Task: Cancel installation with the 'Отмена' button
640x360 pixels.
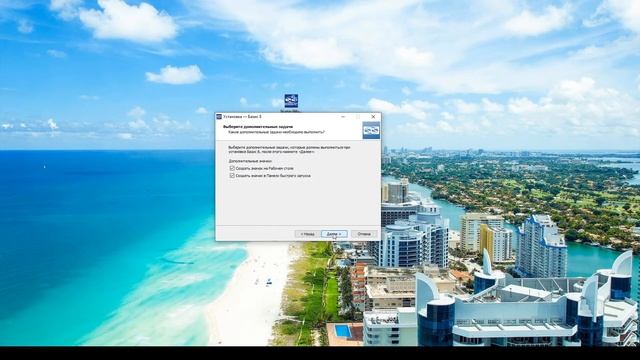Action: click(x=364, y=234)
